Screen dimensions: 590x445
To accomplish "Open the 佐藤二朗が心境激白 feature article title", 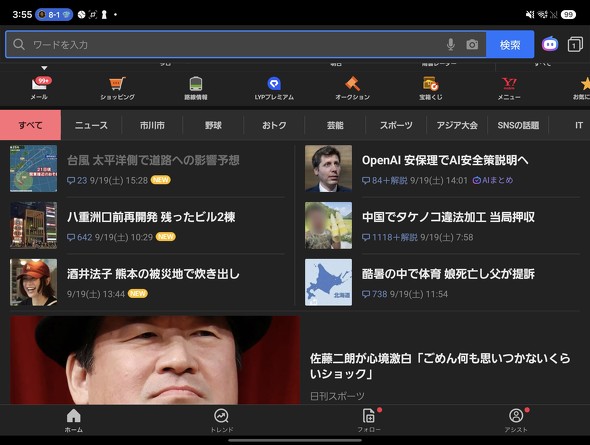I will (x=440, y=366).
